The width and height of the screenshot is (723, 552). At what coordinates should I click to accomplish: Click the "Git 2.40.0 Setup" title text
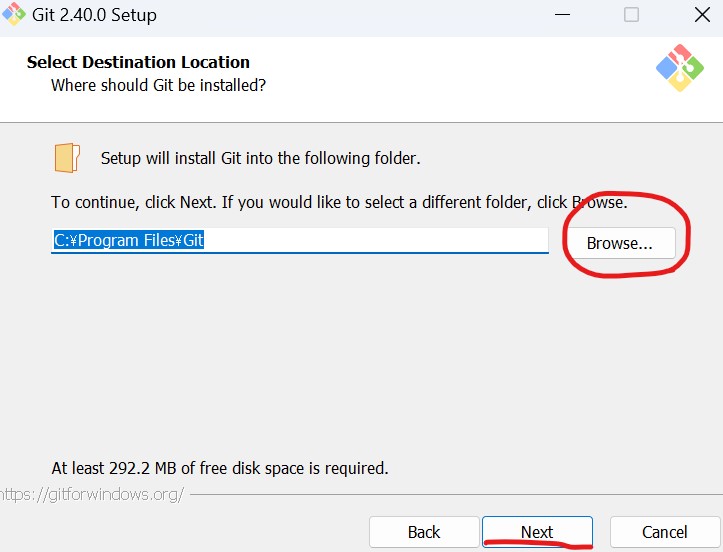coord(94,15)
